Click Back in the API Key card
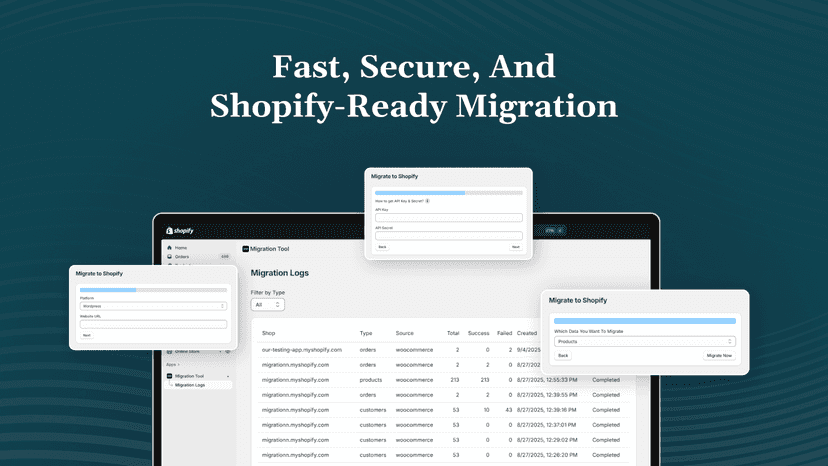 [382, 247]
